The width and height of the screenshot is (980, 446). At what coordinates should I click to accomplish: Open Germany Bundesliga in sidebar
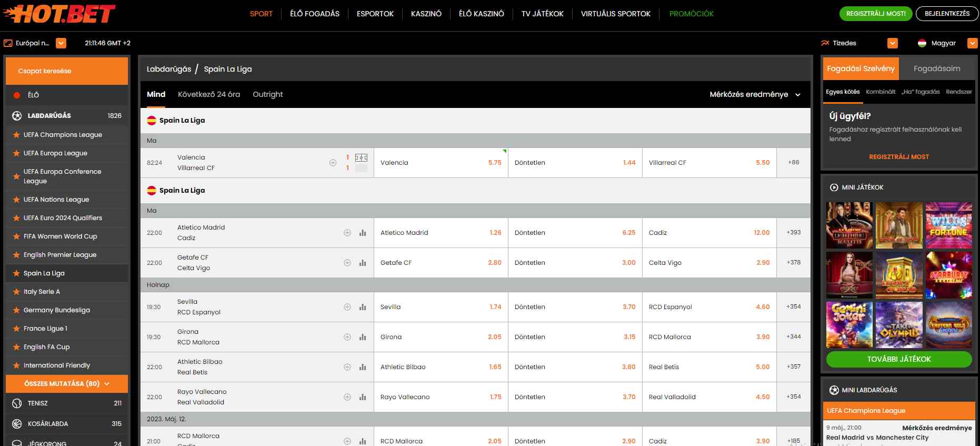[x=57, y=310]
